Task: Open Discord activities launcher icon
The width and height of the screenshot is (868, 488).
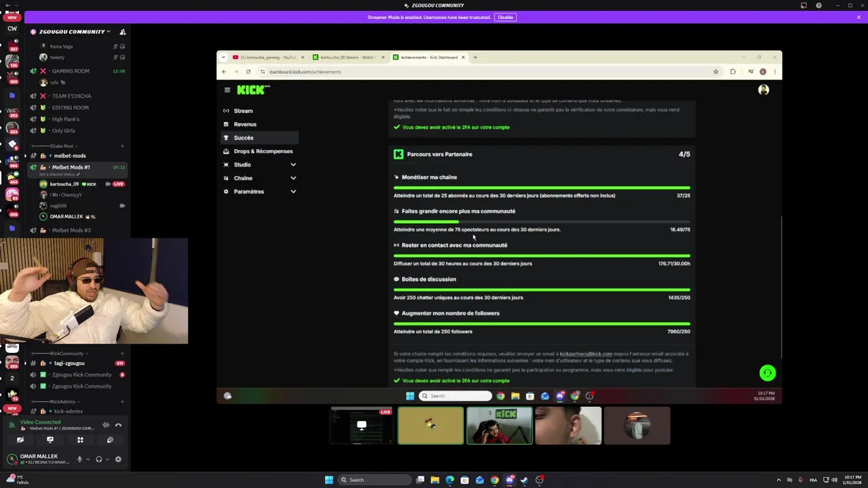Action: click(80, 440)
